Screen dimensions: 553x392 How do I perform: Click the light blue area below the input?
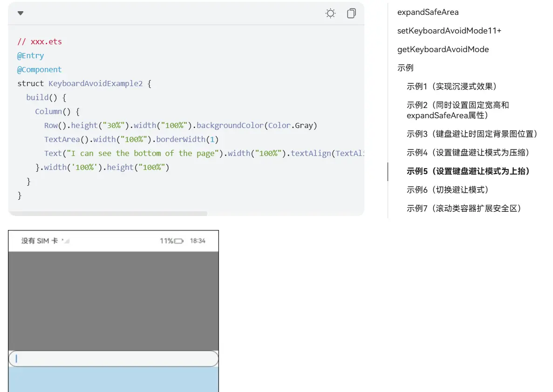pyautogui.click(x=113, y=379)
